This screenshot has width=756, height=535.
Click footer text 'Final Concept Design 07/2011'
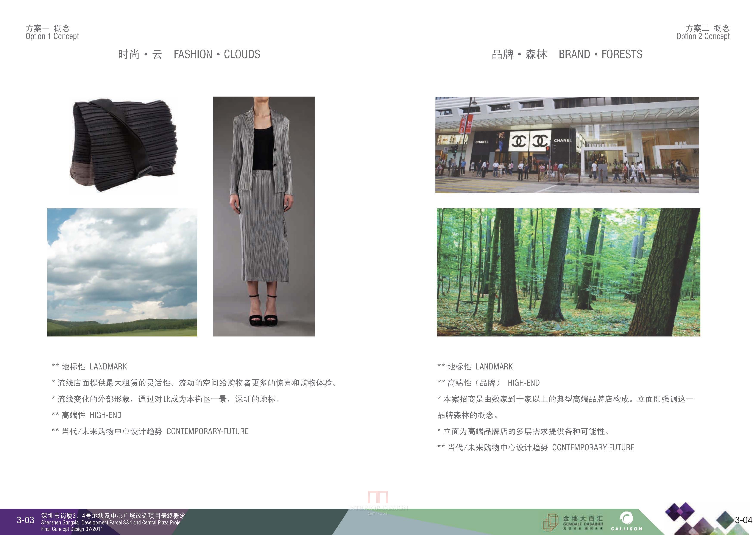[x=72, y=529]
